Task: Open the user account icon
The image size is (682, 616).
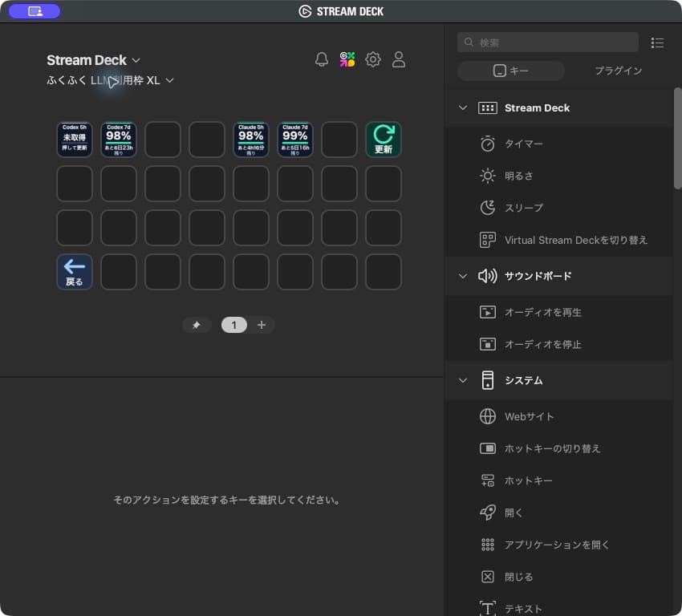Action: click(x=399, y=59)
